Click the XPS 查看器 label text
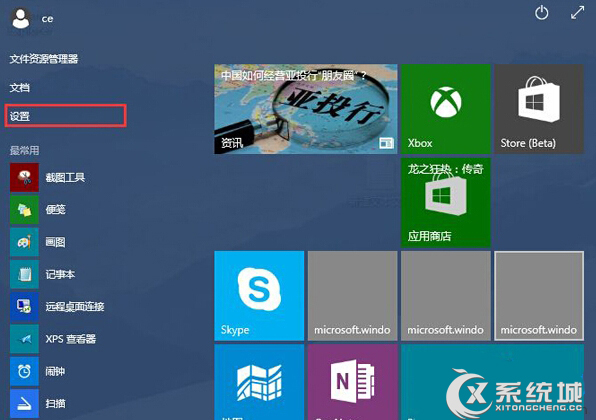The height and width of the screenshot is (420, 596). (71, 339)
